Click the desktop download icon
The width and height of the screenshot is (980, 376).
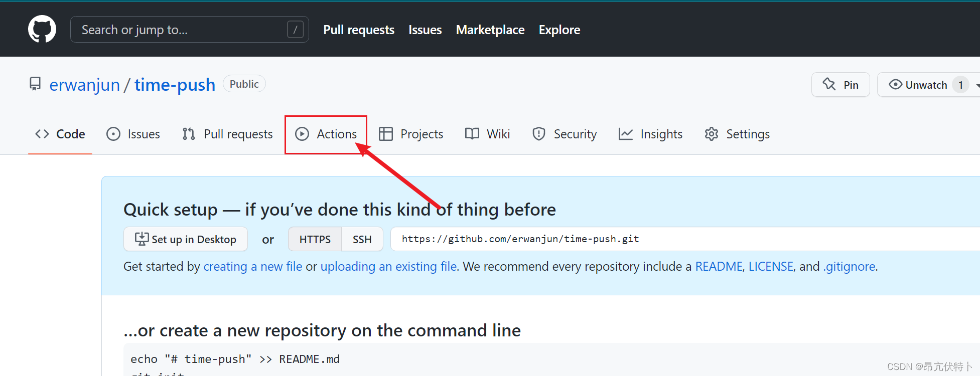(142, 239)
